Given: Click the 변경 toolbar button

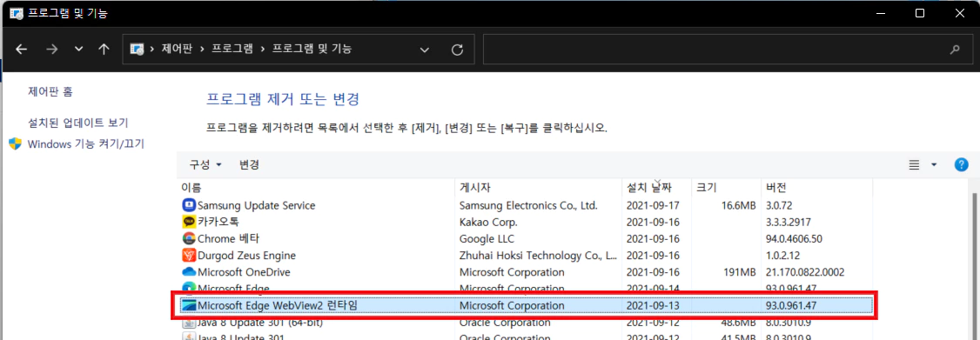Looking at the screenshot, I should (x=250, y=165).
